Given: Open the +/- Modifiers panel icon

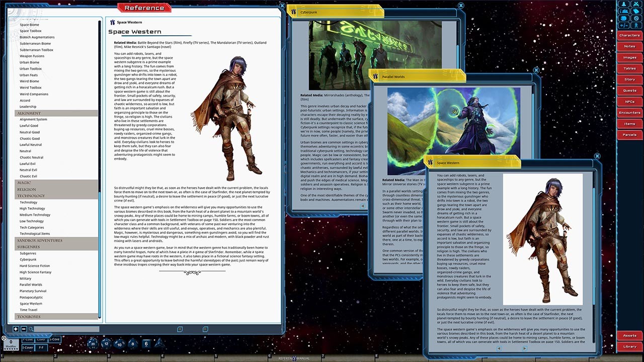Looking at the screenshot, I should [x=623, y=25].
